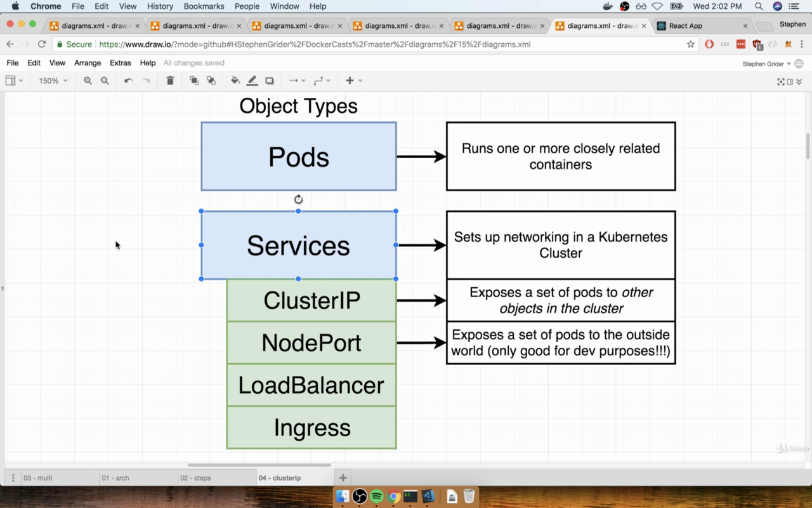Open the draw.io Help menu
Viewport: 812px width, 508px height.
pyautogui.click(x=148, y=63)
